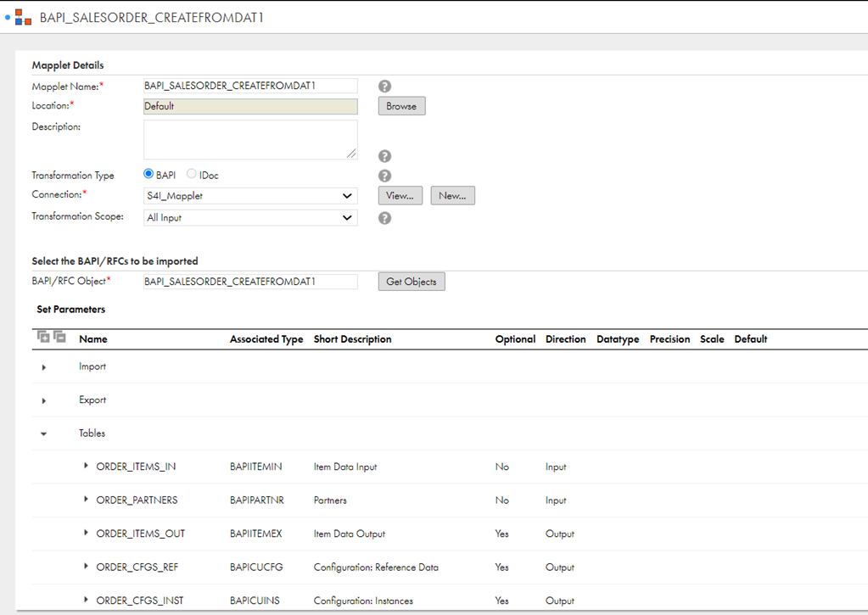The width and height of the screenshot is (868, 615).
Task: Click the Input direction of ORDER_PARTNERS
Action: [556, 500]
